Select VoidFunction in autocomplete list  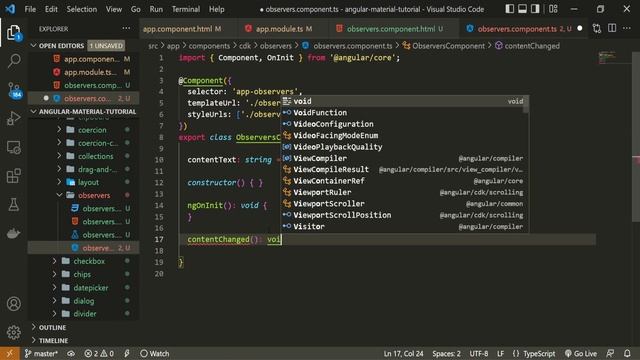click(402, 113)
